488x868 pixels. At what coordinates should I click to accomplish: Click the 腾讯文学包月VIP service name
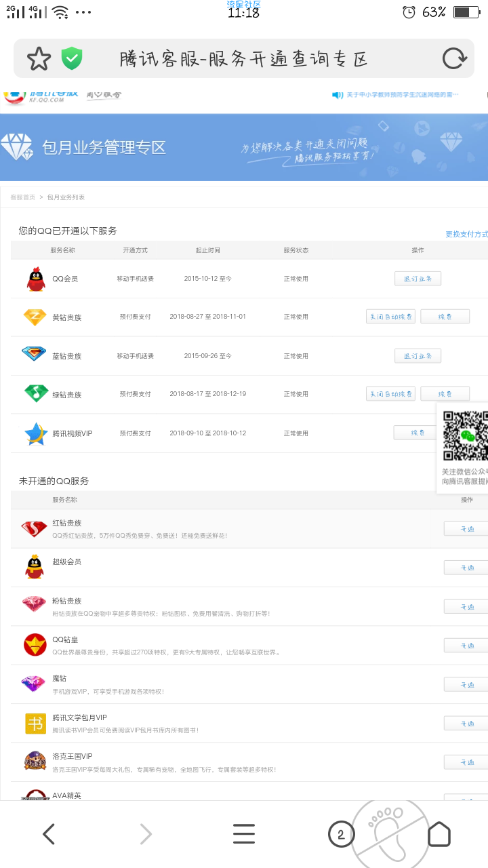[x=80, y=717]
